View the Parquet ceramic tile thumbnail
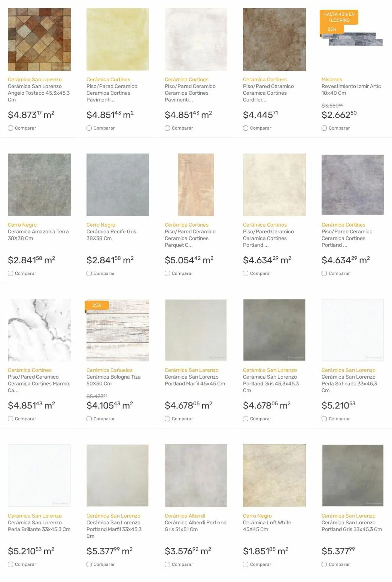The height and width of the screenshot is (582, 392). click(x=196, y=184)
